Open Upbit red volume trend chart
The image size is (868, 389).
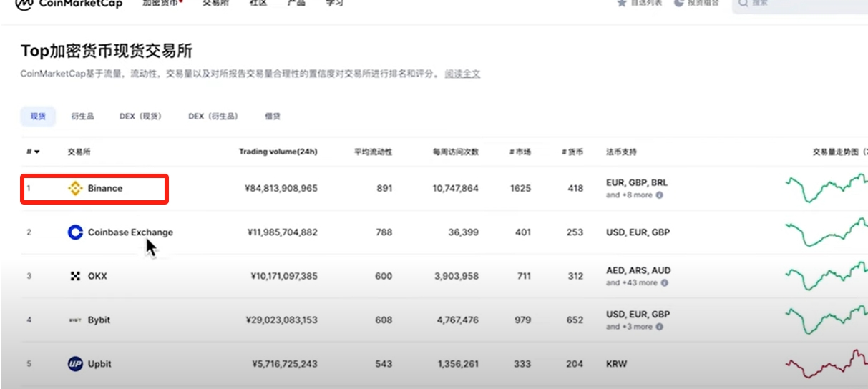tap(826, 363)
